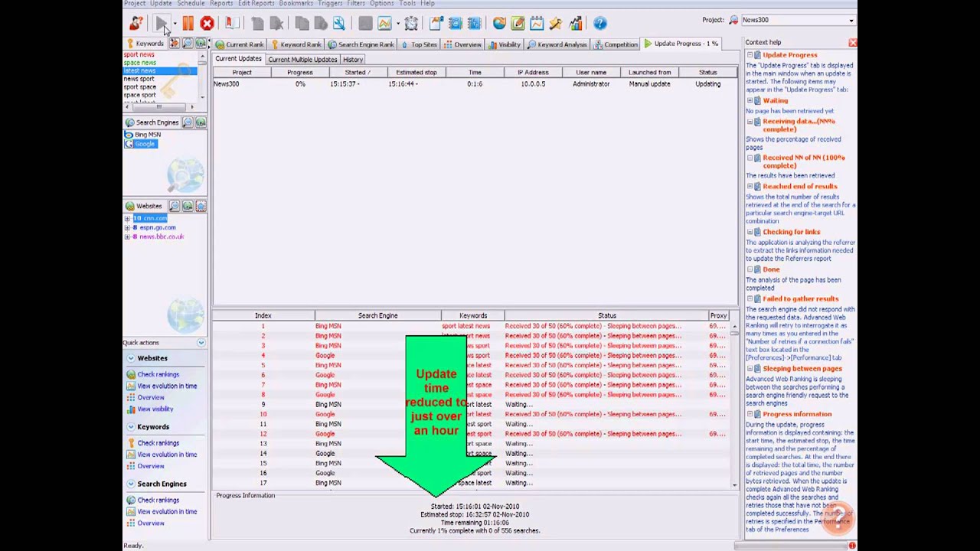Open the Project dropdown showing News300
Screen dimensions: 980x551
point(798,20)
